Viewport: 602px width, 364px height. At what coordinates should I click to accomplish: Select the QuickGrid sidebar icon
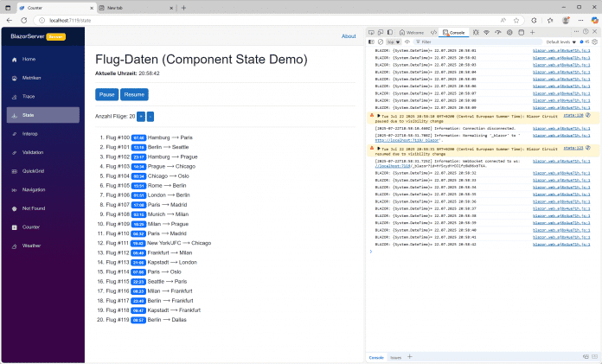click(x=14, y=171)
